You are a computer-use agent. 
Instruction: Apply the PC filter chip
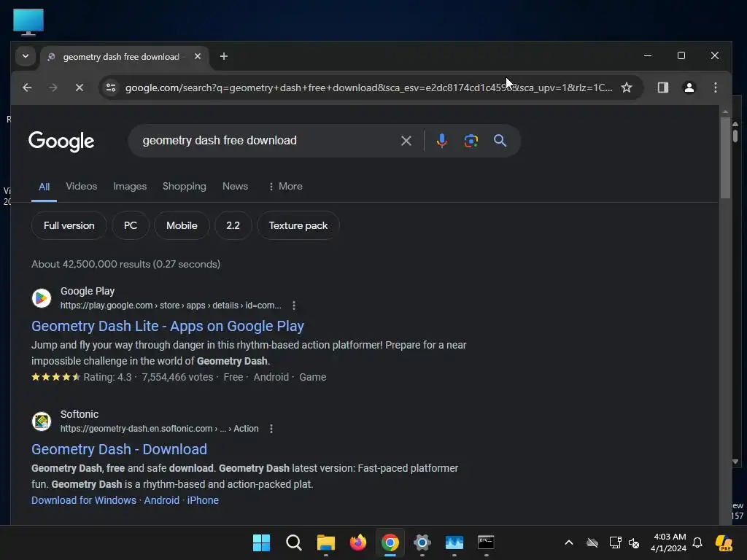click(x=131, y=226)
